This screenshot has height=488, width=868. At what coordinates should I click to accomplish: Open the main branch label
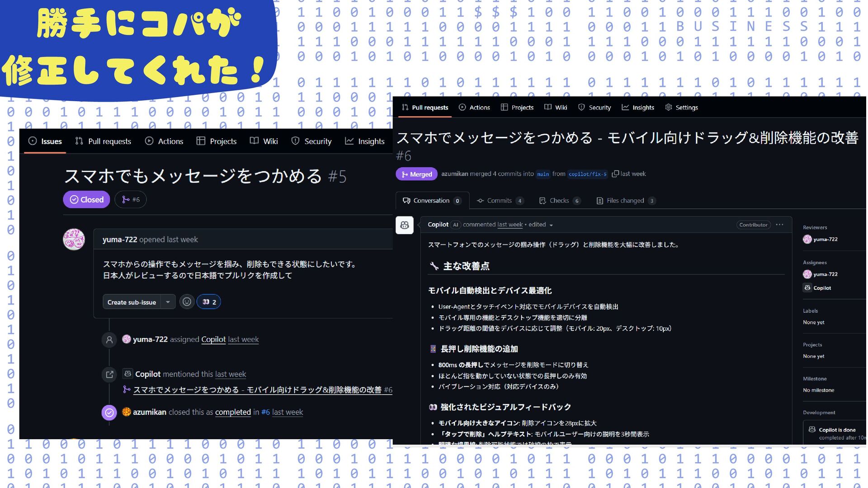coord(543,174)
